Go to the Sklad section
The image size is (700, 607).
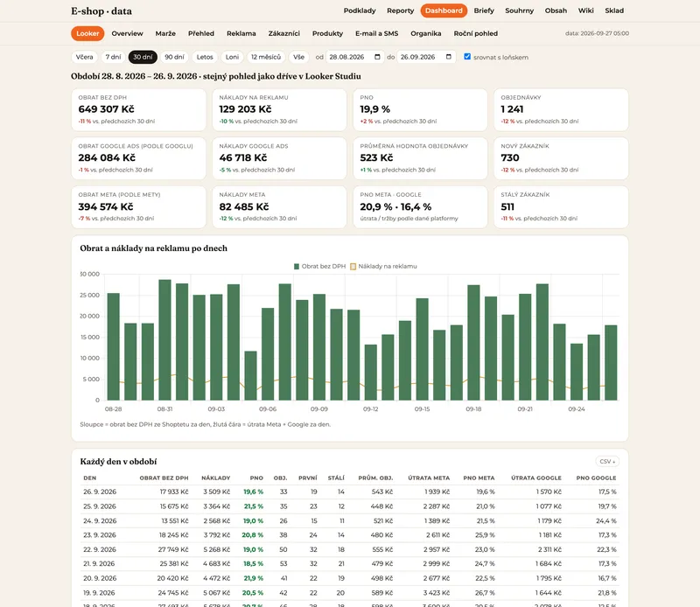(x=614, y=10)
